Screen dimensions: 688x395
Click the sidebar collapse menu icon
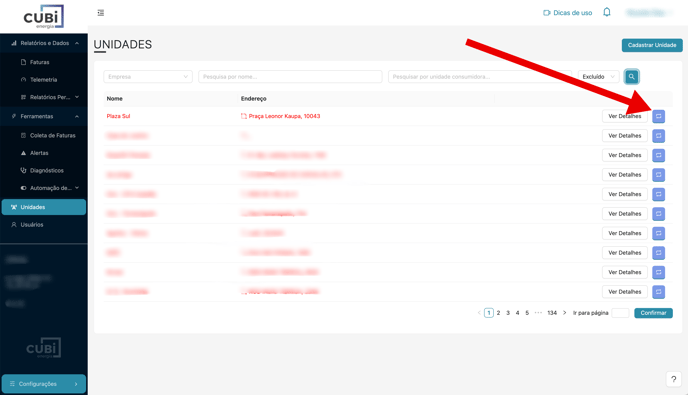click(100, 13)
